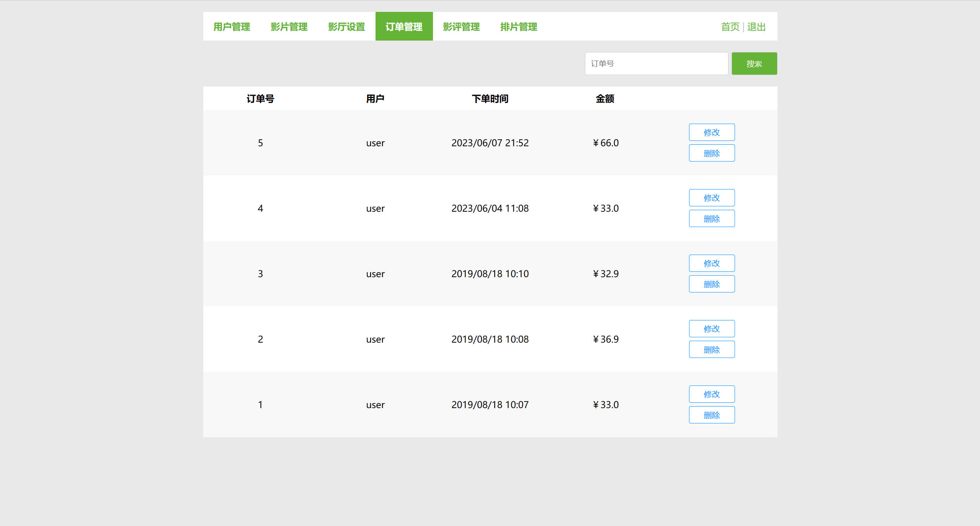This screenshot has height=526, width=980.
Task: Click 修改 for order 5
Action: pos(712,132)
